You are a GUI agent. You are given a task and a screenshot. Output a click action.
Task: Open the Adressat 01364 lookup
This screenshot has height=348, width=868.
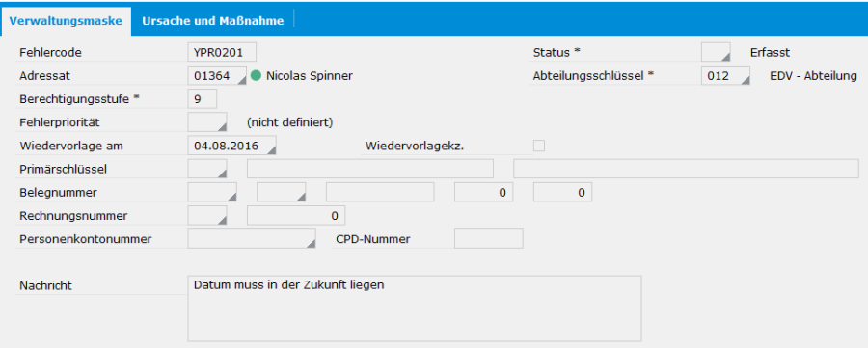[x=217, y=76]
